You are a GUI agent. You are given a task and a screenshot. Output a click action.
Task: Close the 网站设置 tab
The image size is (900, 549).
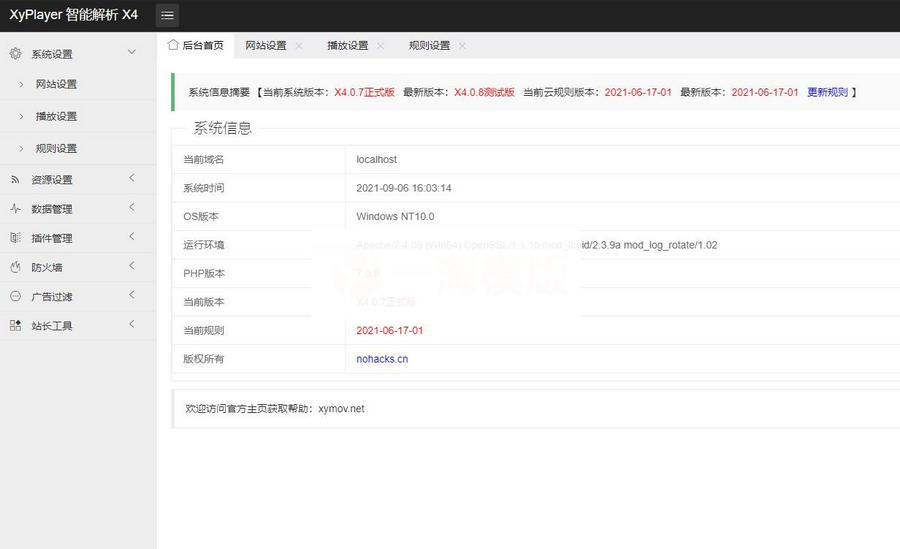coord(298,46)
